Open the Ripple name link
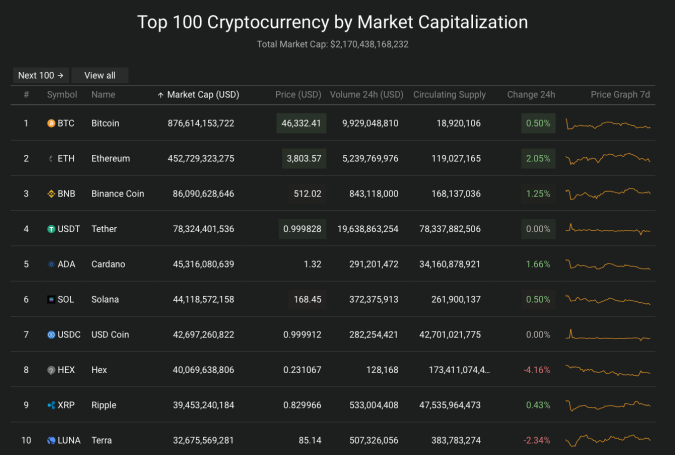This screenshot has height=455, width=675. pos(104,405)
